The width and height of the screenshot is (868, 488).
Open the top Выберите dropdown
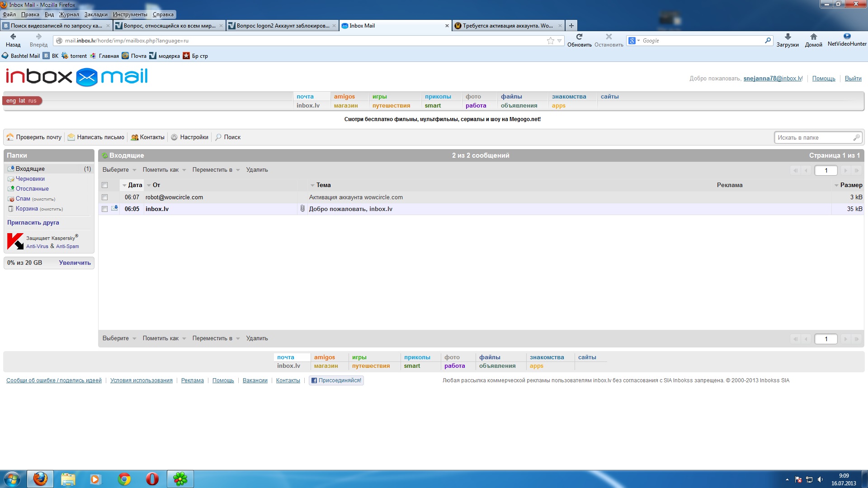coord(119,170)
